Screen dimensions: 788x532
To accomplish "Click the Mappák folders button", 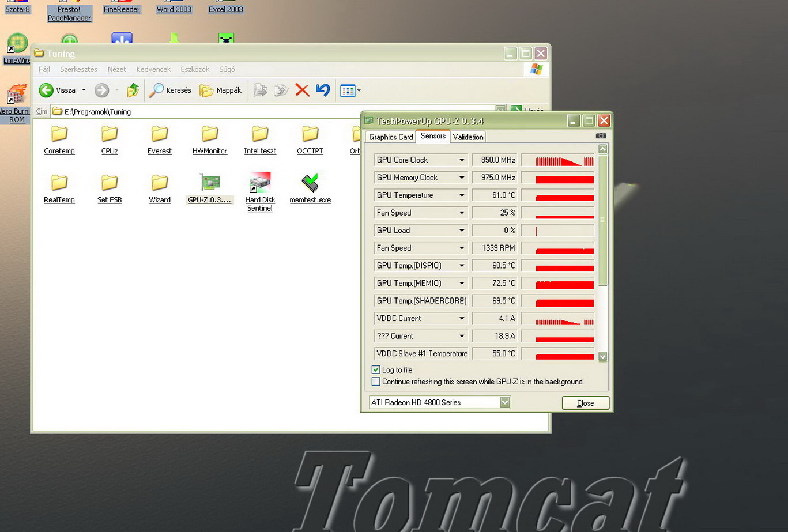I will (x=221, y=90).
